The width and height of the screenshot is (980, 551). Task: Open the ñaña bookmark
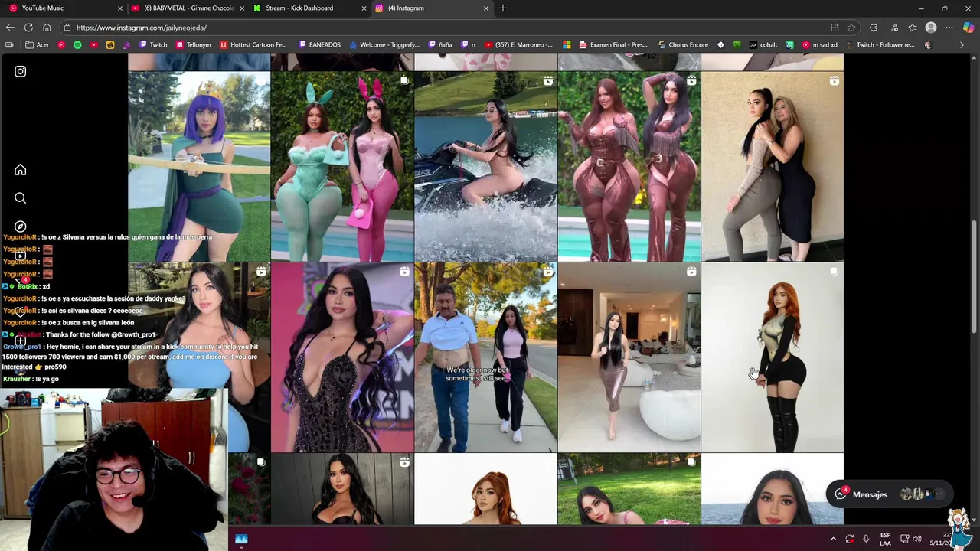pyautogui.click(x=440, y=44)
